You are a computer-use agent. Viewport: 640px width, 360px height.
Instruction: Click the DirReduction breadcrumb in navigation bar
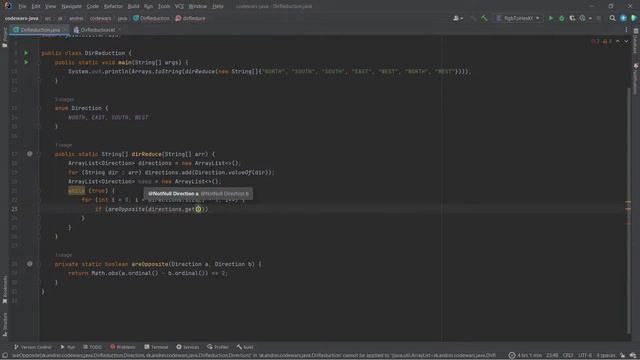[x=151, y=18]
